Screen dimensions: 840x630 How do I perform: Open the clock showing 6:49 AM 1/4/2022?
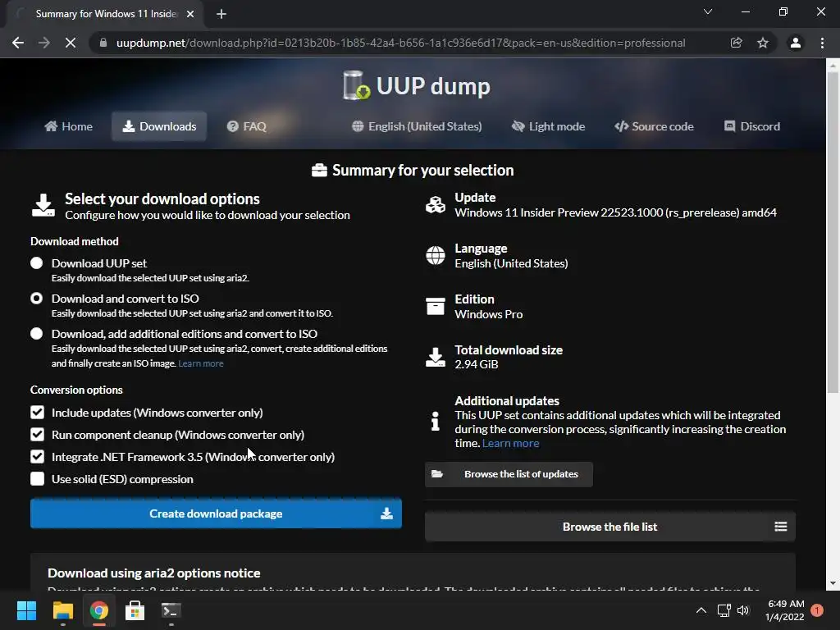785,610
